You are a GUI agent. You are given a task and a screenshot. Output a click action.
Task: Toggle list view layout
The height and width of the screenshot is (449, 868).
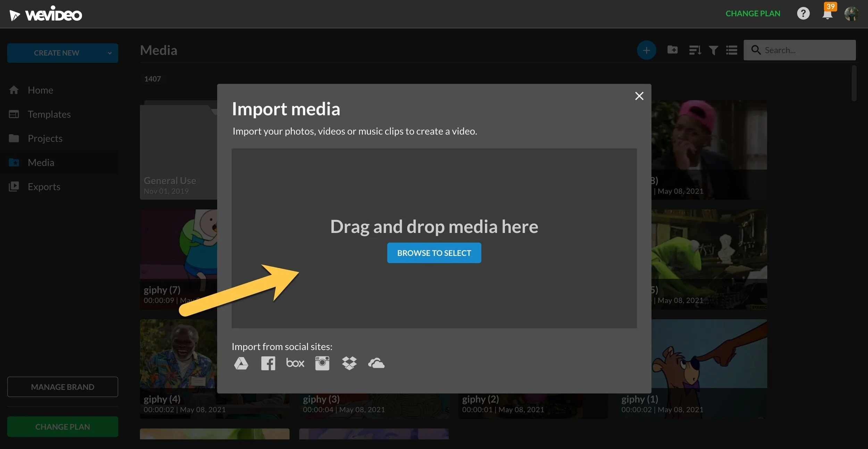[x=732, y=50]
